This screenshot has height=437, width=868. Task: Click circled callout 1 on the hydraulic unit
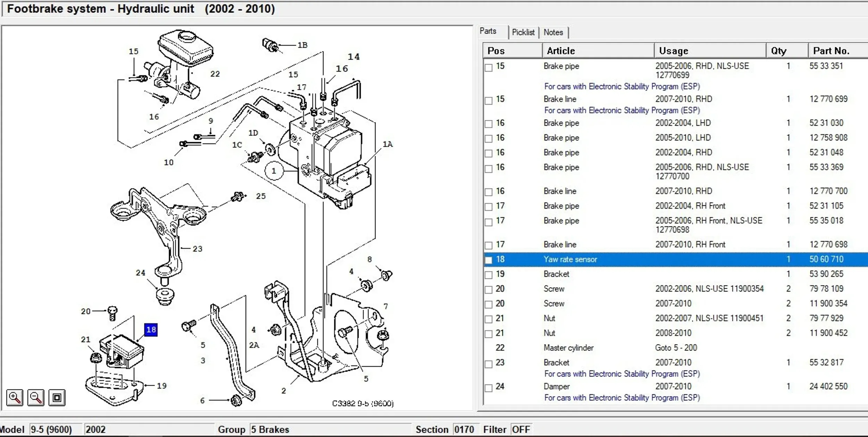pyautogui.click(x=274, y=171)
